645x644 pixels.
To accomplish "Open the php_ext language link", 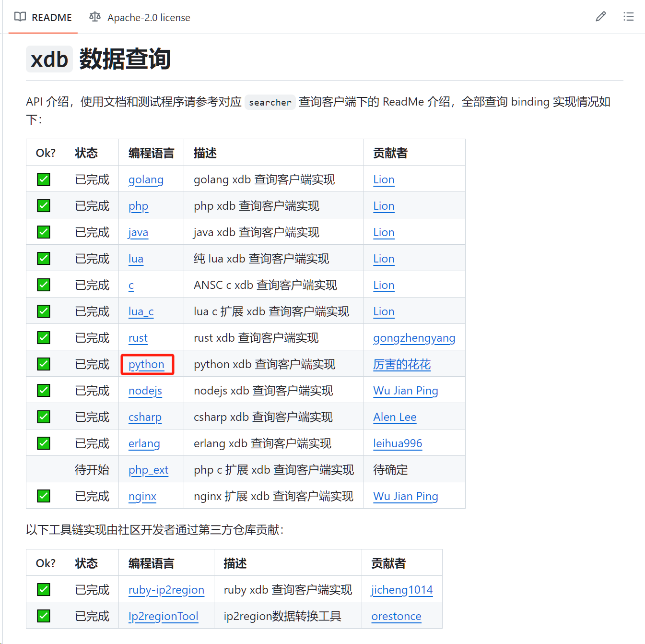I will (x=148, y=470).
